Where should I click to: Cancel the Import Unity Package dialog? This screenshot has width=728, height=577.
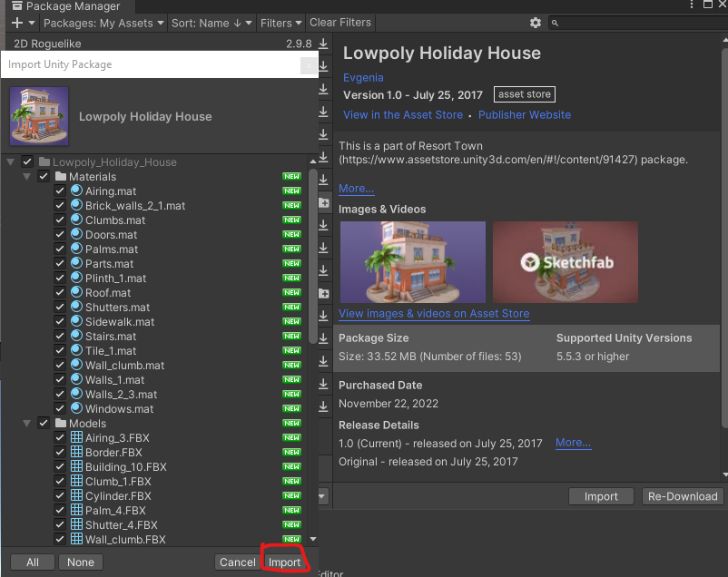[x=237, y=562]
